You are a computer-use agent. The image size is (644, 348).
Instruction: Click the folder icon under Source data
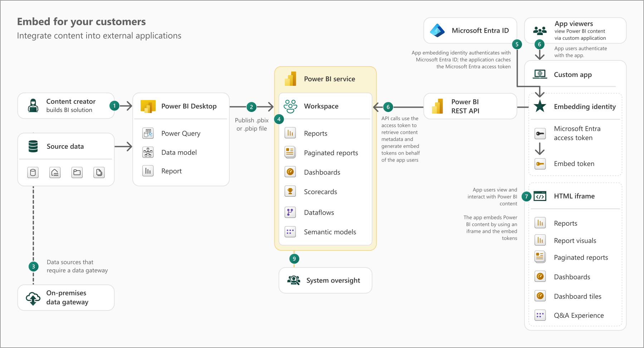[77, 173]
